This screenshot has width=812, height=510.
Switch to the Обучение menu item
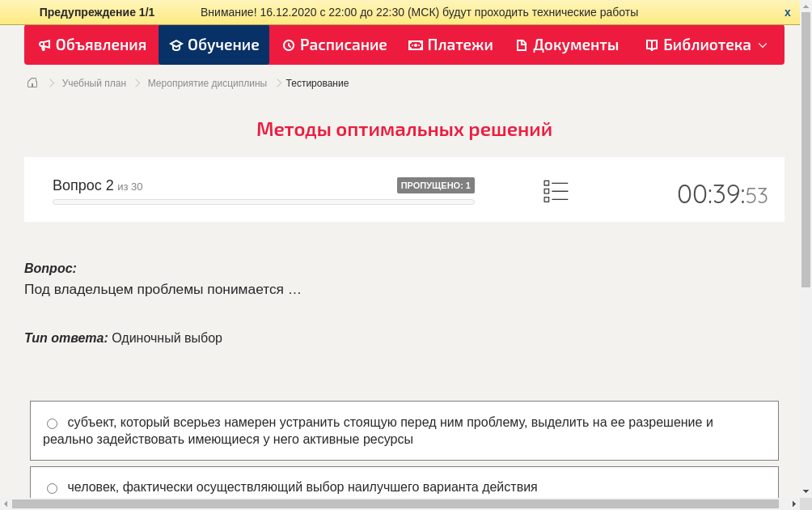click(x=214, y=45)
